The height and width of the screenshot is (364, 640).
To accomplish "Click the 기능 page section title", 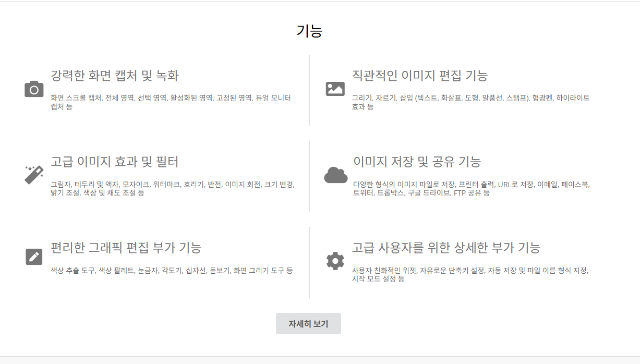I will click(309, 31).
